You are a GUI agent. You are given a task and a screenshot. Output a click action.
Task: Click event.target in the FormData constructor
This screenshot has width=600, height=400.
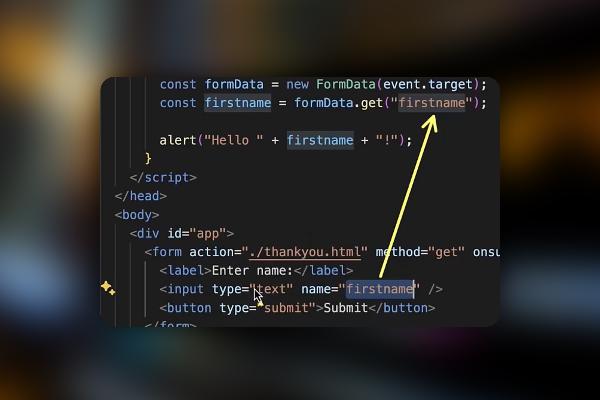pos(428,84)
